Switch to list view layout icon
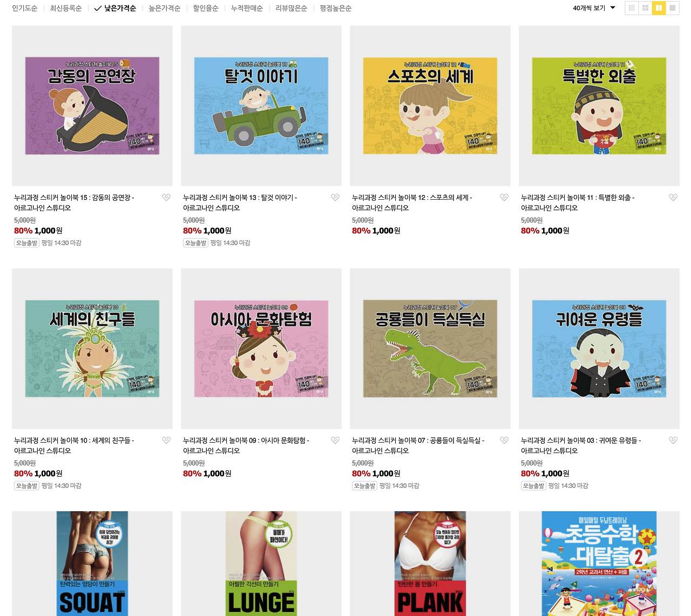 click(632, 8)
